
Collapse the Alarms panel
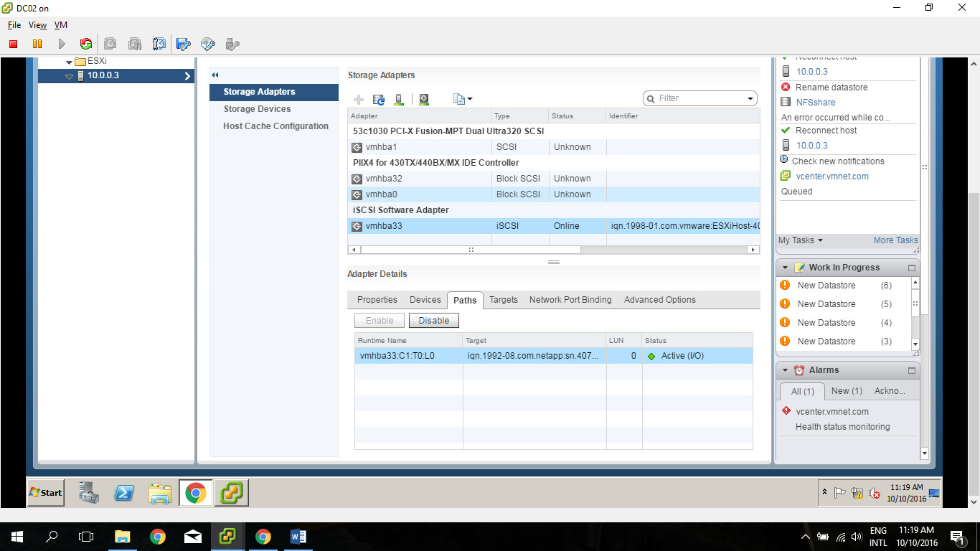click(785, 370)
